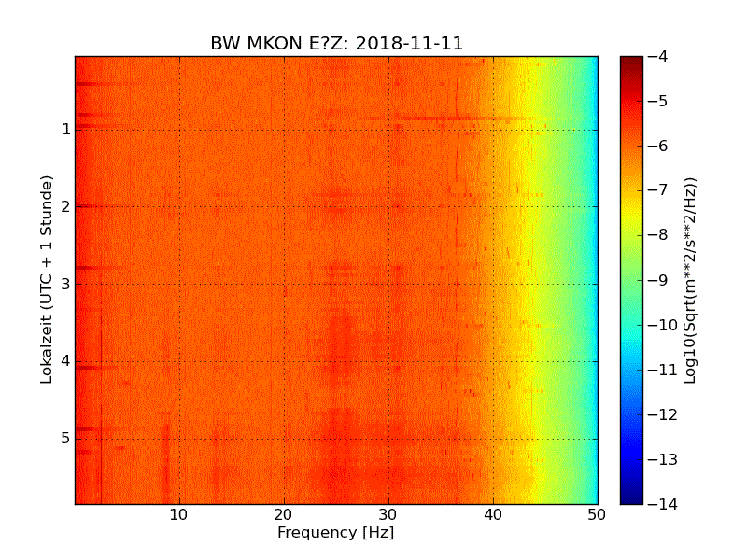Click colorbar tick label −9
This screenshot has width=747, height=560.
tap(658, 280)
